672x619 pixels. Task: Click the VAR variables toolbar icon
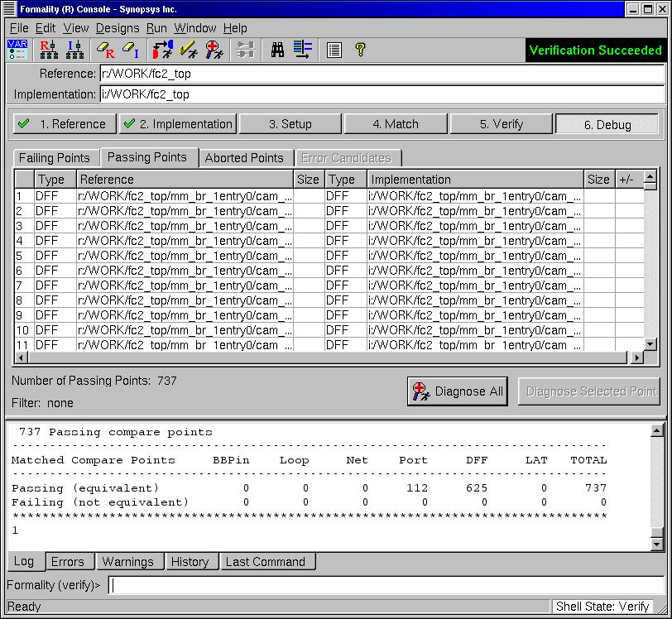[17, 50]
